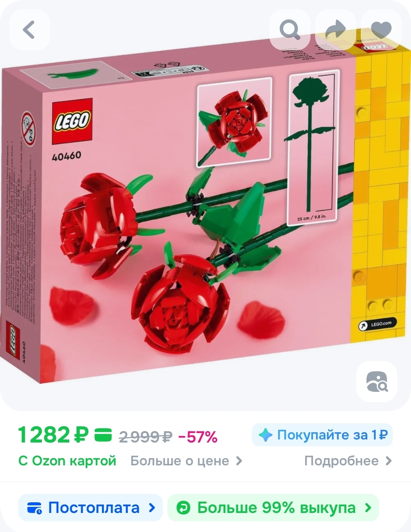411x532 pixels.
Task: Tap the green circular выкуп icon
Action: (183, 508)
